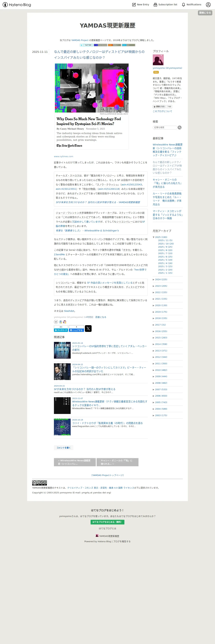Open the 2020-10-19 Cory Doctorow article thumbnail
The height and width of the screenshot is (644, 215).
pos(62,427)
